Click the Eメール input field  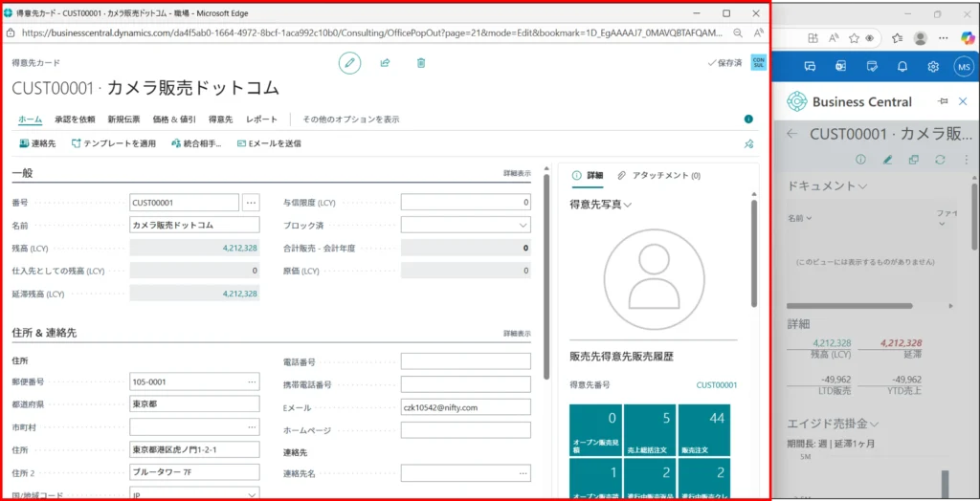click(x=465, y=407)
